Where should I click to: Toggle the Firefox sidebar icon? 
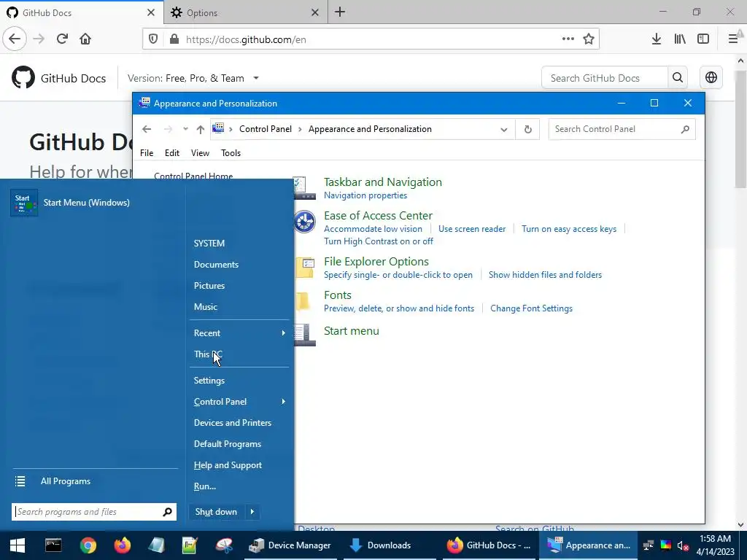point(703,39)
